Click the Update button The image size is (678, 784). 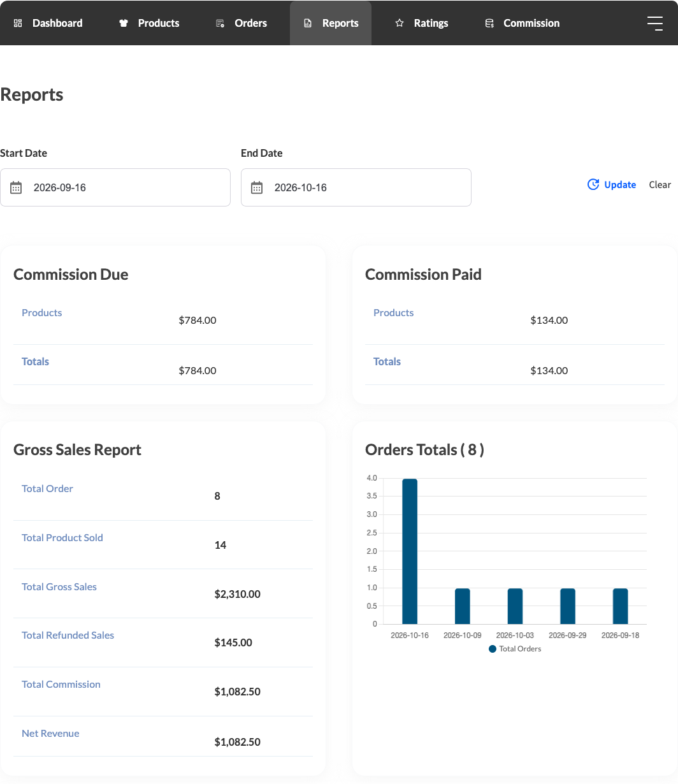(x=612, y=184)
